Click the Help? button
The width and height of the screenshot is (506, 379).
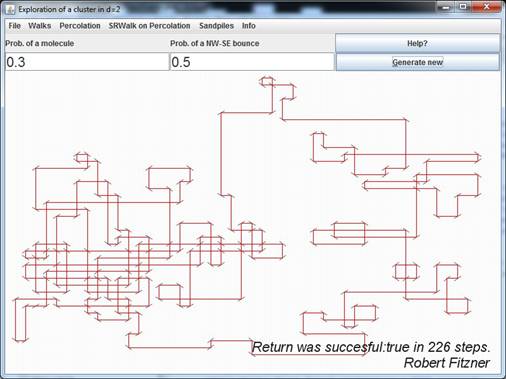point(417,43)
